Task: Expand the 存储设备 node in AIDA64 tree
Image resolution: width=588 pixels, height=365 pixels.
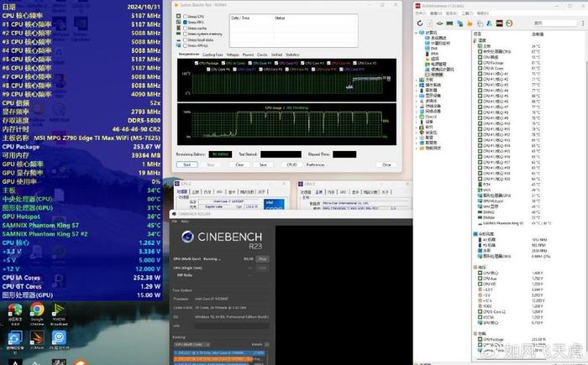Action: coord(417,106)
